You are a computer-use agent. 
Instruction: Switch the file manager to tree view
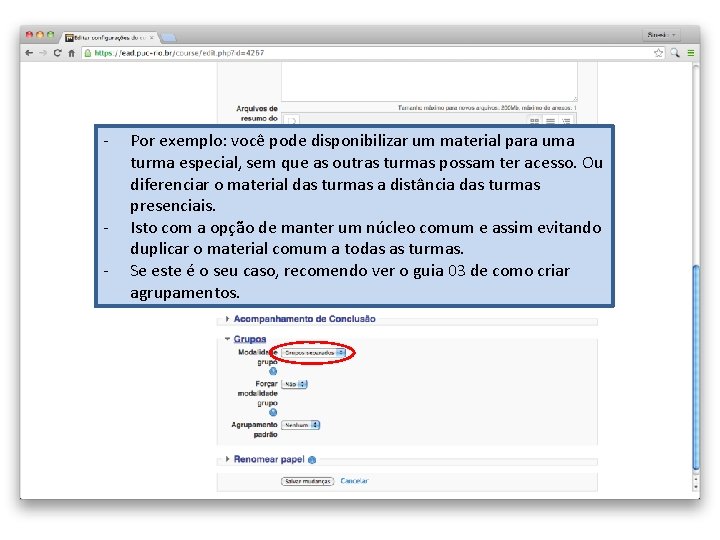pos(566,121)
